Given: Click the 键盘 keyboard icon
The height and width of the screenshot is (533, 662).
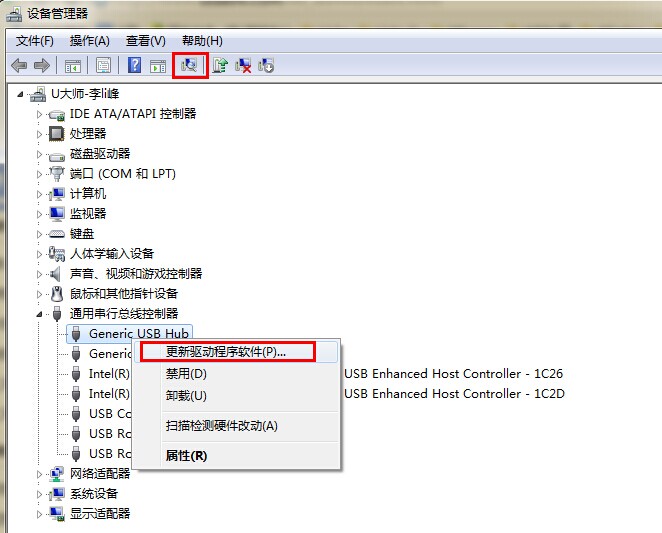Looking at the screenshot, I should point(57,234).
